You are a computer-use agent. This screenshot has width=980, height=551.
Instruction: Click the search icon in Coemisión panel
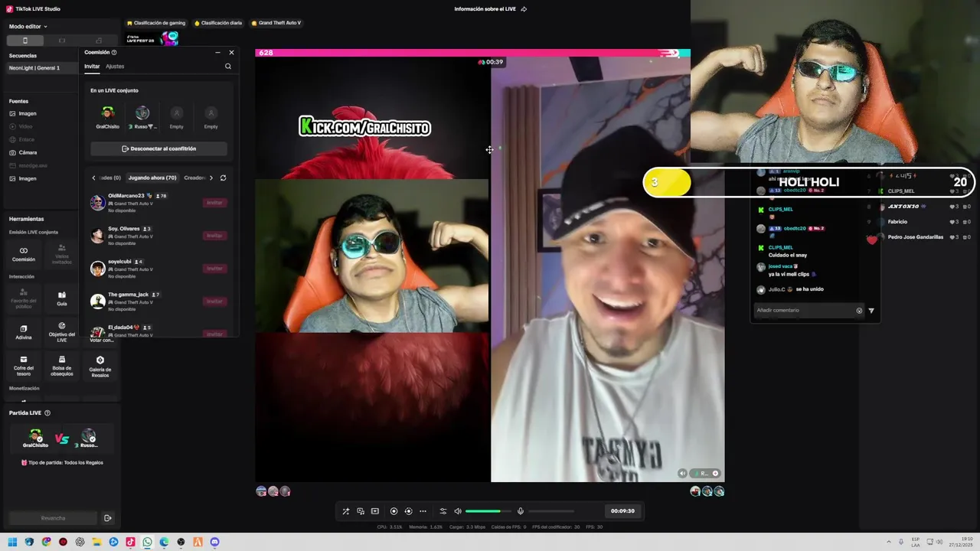(x=228, y=67)
